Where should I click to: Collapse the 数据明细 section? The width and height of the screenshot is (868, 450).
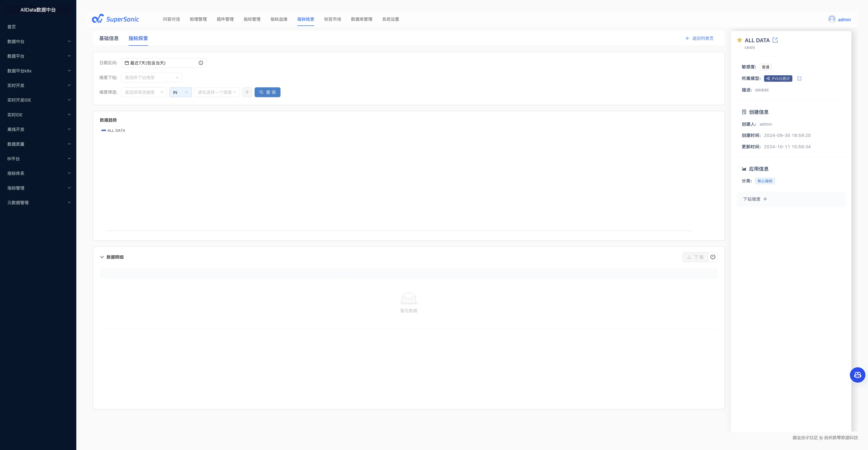coord(102,257)
